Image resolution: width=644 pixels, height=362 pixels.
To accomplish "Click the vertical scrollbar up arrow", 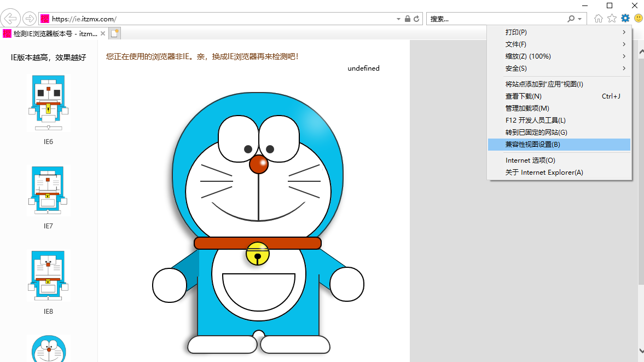I will pos(641,52).
